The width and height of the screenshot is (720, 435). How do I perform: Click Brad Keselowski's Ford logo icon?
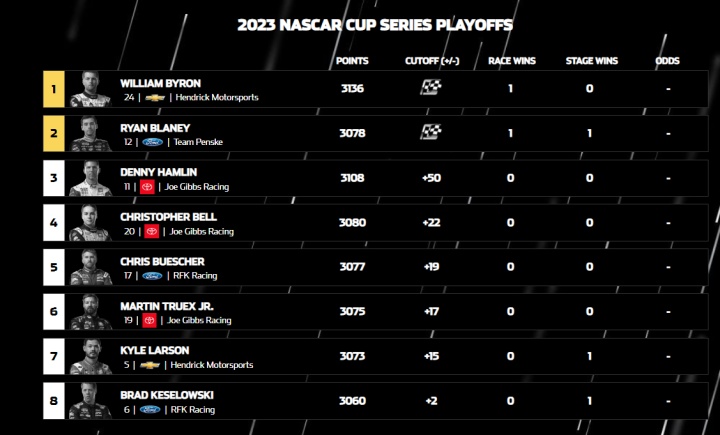coord(150,409)
